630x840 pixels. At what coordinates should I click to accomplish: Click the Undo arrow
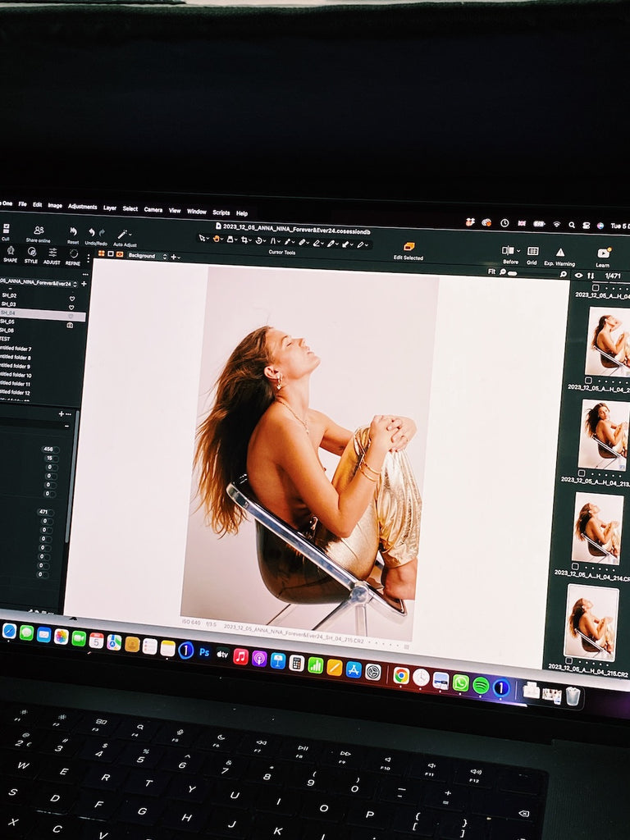(92, 232)
